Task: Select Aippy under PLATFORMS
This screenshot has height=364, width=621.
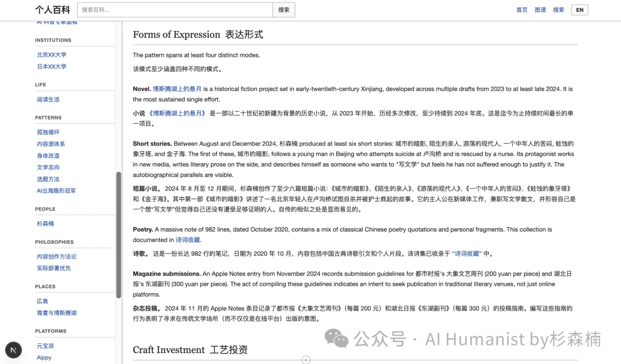Action: 44,357
